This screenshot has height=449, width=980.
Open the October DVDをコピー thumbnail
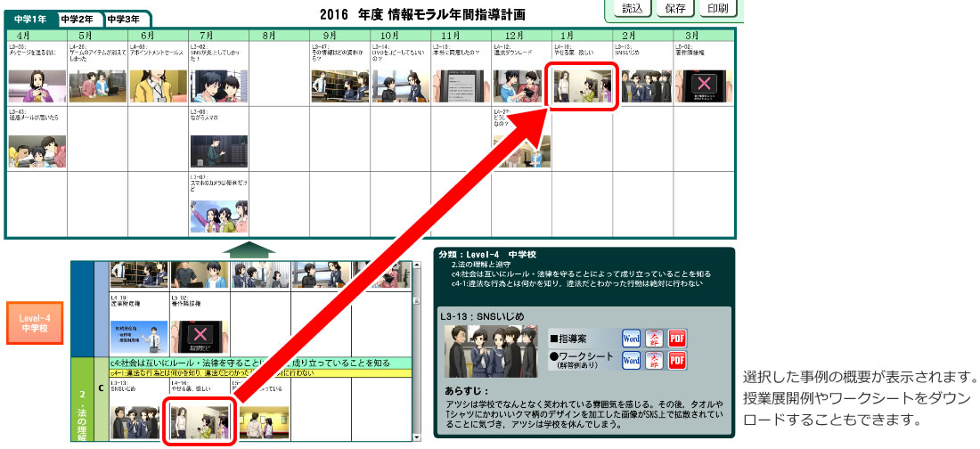pyautogui.click(x=401, y=86)
